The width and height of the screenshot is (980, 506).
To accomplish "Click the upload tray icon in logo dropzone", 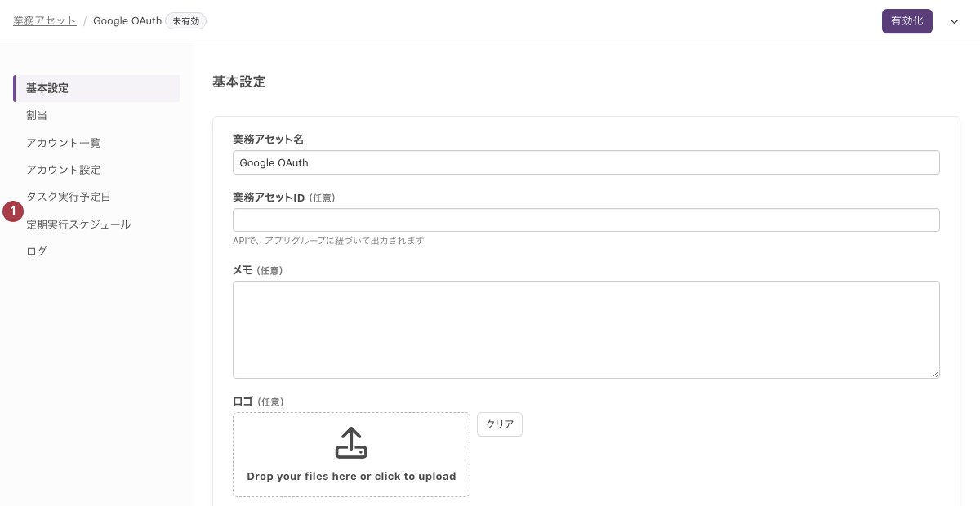I will coord(351,442).
